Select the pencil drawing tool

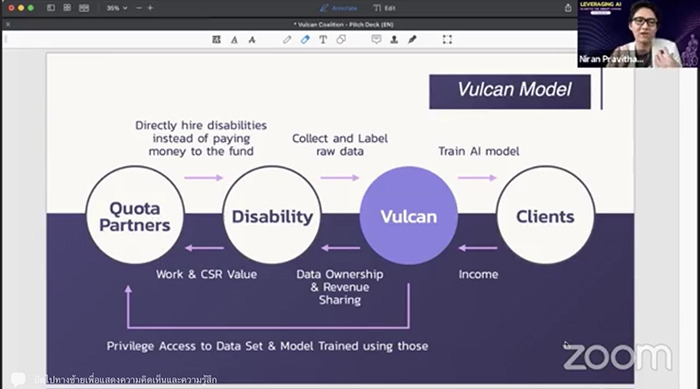[287, 40]
